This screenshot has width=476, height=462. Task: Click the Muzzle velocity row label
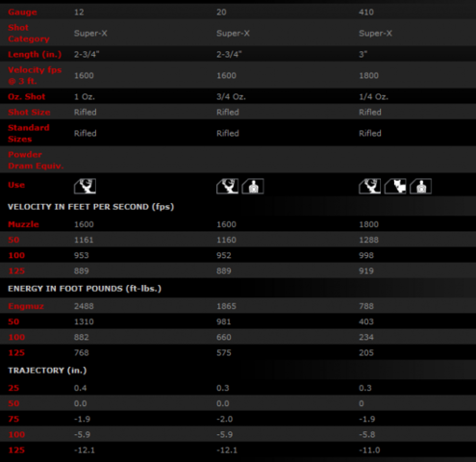tap(23, 224)
